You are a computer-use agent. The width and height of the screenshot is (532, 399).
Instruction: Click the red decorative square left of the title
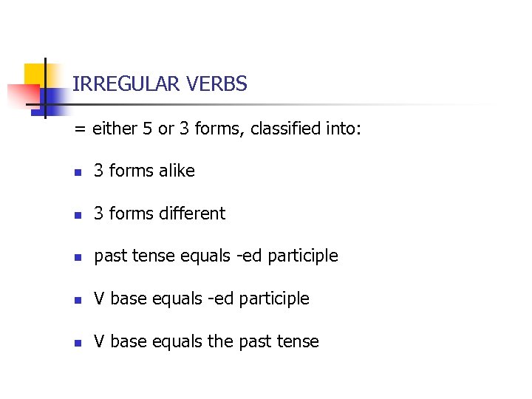(x=21, y=95)
